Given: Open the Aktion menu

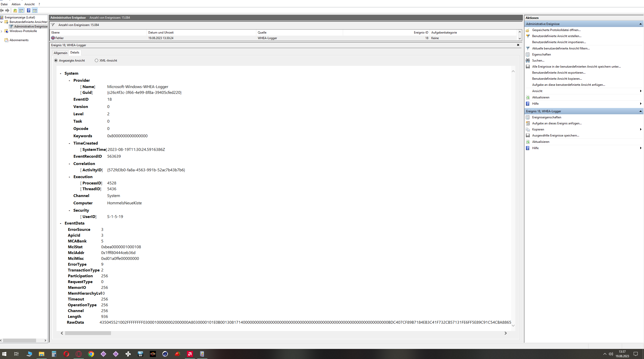Looking at the screenshot, I should 16,4.
